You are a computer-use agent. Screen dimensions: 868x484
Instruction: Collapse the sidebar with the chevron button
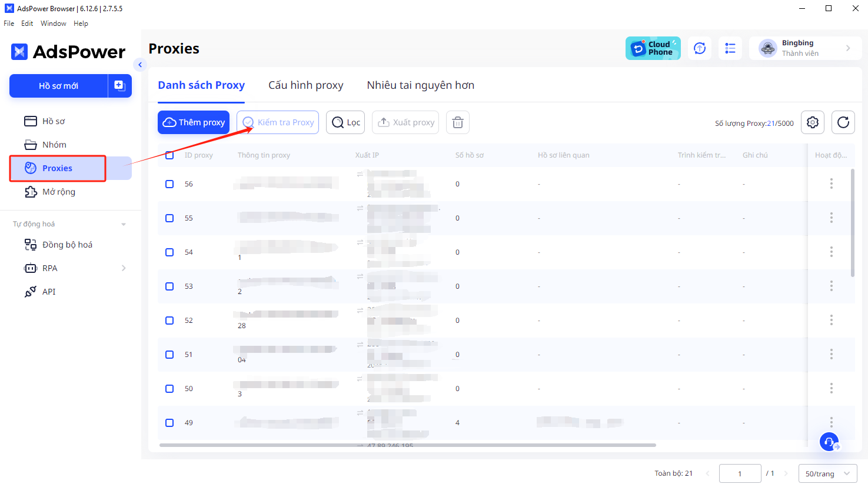tap(140, 65)
